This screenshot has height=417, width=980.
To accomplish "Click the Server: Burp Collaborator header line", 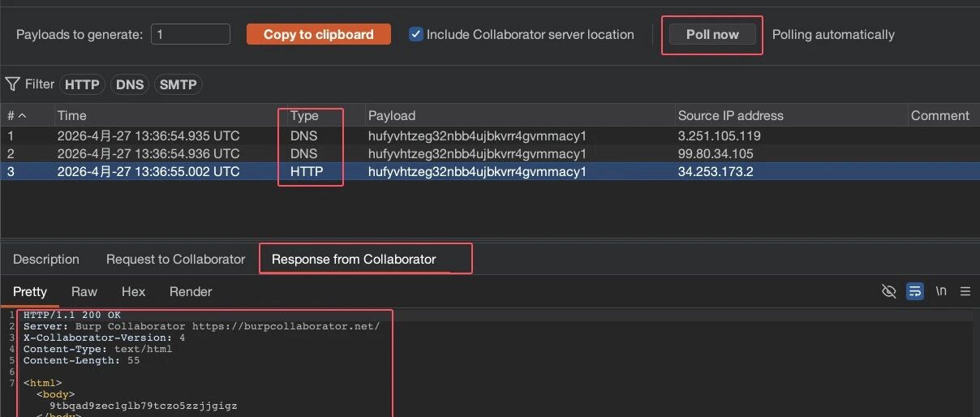I will tap(201, 326).
